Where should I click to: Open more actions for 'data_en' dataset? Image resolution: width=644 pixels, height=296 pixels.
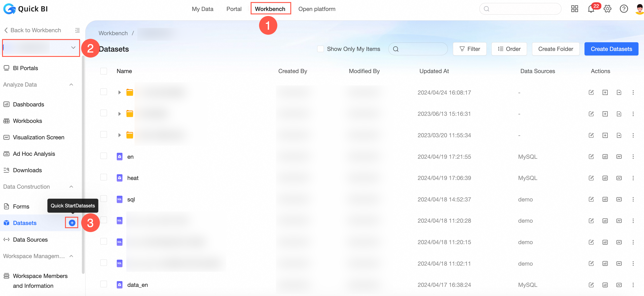coord(633,285)
